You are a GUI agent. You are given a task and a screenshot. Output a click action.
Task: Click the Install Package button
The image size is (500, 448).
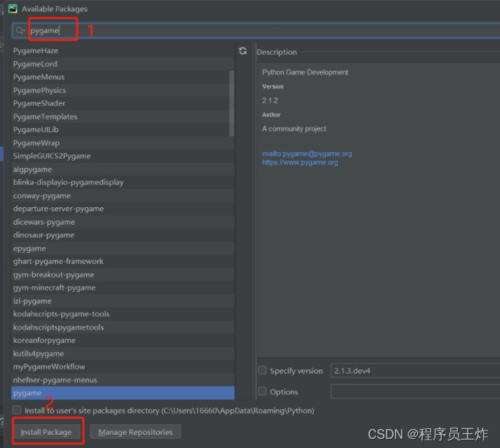46,432
